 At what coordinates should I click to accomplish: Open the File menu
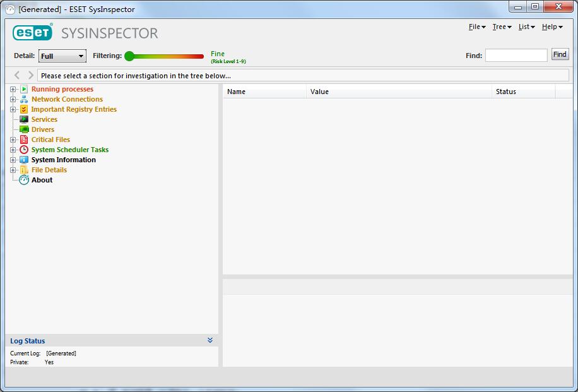[476, 27]
